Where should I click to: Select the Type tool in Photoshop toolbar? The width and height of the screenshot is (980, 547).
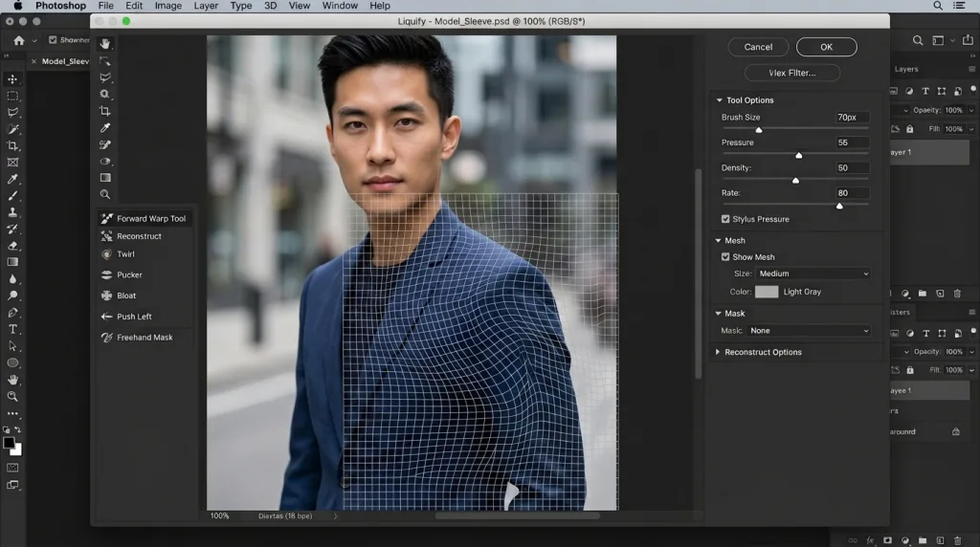coord(12,329)
